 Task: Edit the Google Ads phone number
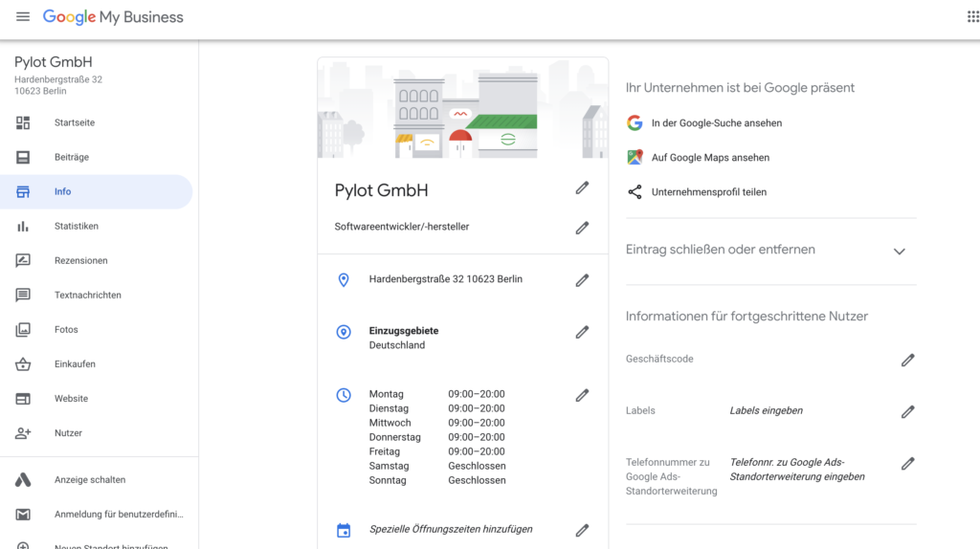pos(907,464)
